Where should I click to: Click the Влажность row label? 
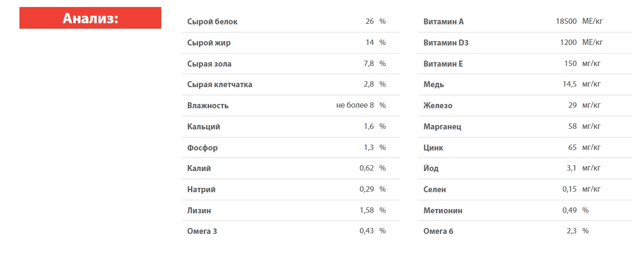(x=208, y=106)
